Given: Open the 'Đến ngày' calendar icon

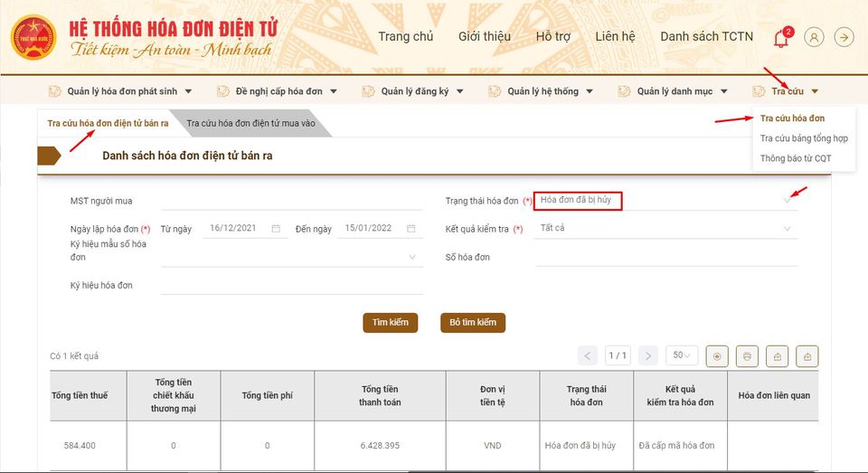Looking at the screenshot, I should (x=410, y=229).
